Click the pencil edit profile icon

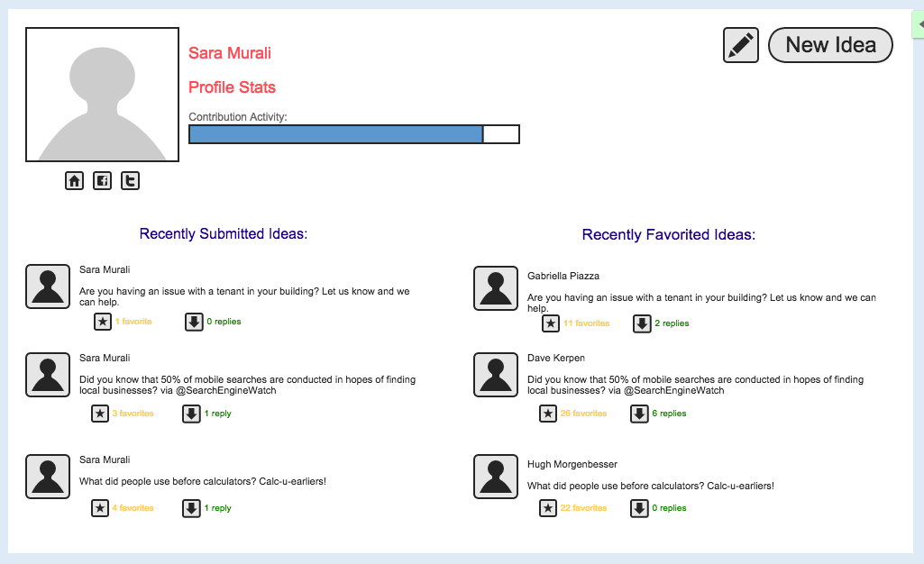(x=741, y=45)
